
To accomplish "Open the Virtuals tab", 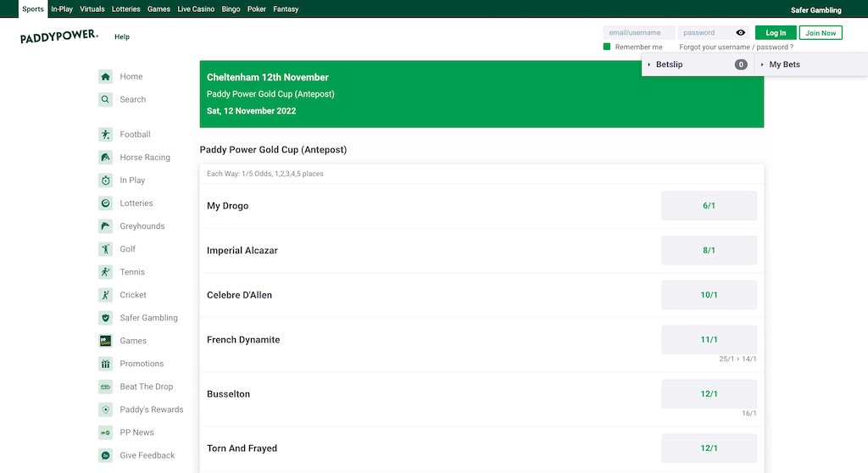I will (92, 8).
